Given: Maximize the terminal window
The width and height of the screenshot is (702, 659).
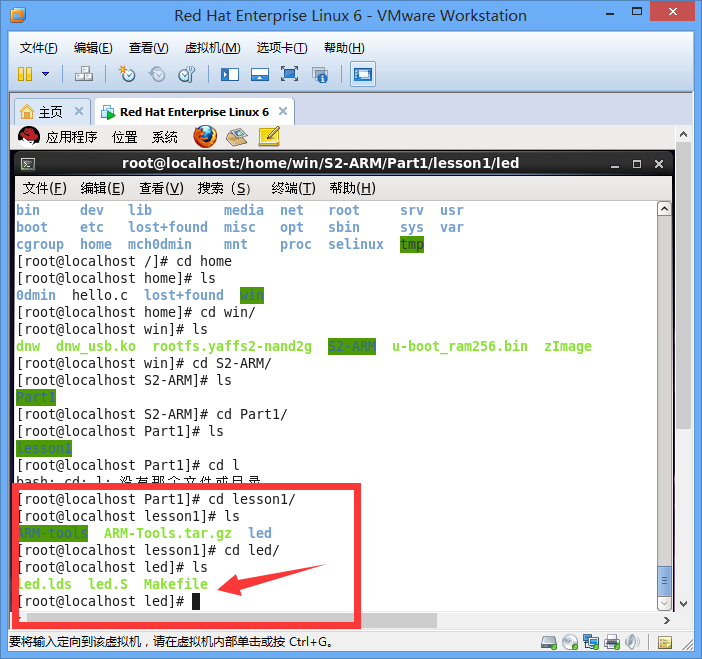Looking at the screenshot, I should pos(637,164).
